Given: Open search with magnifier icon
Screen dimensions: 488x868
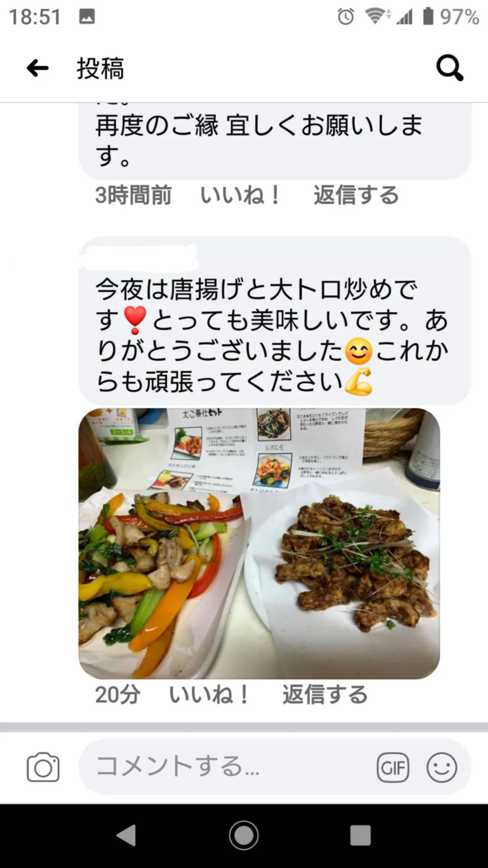Looking at the screenshot, I should 450,68.
